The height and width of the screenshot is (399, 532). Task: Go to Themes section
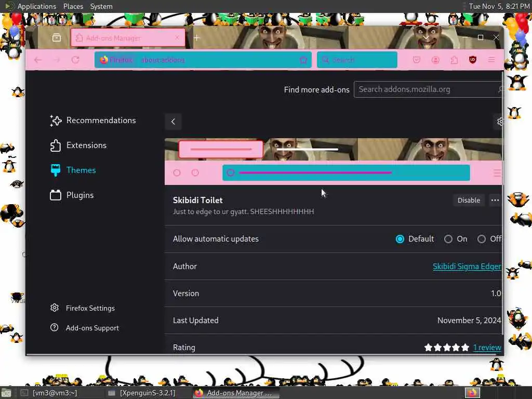(x=73, y=170)
